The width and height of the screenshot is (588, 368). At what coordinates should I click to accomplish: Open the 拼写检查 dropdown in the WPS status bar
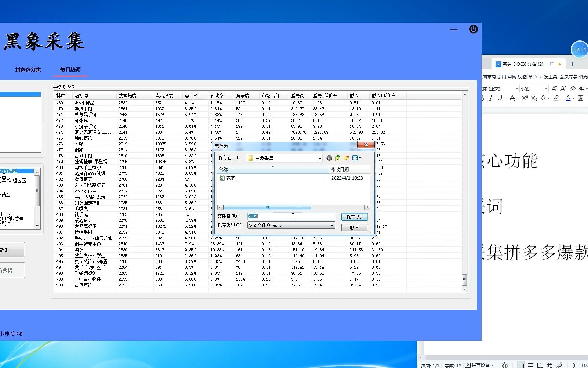click(492, 365)
